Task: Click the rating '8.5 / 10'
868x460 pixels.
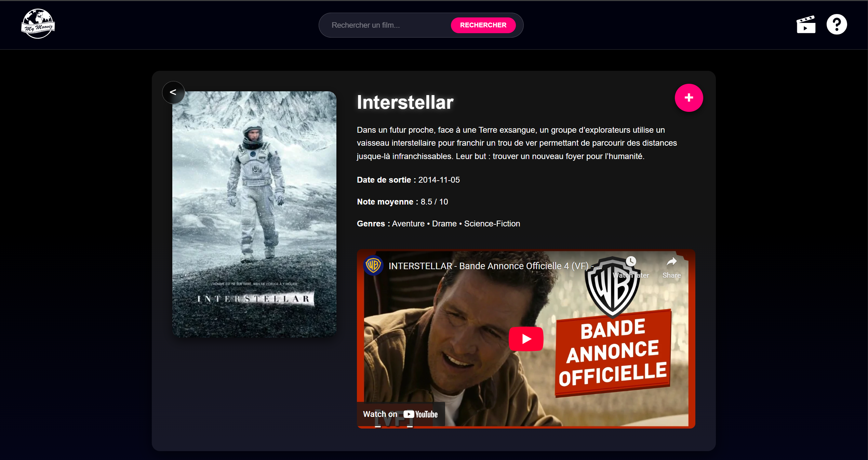Action: pos(434,202)
